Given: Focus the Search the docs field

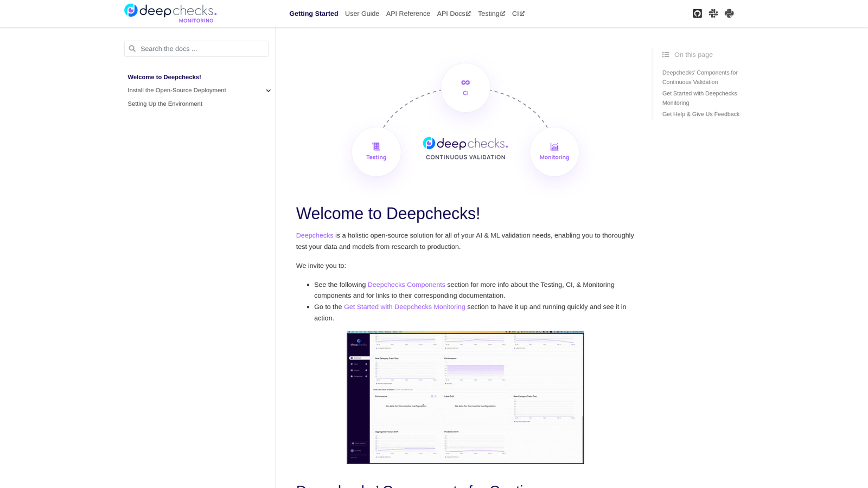Looking at the screenshot, I should click(196, 49).
